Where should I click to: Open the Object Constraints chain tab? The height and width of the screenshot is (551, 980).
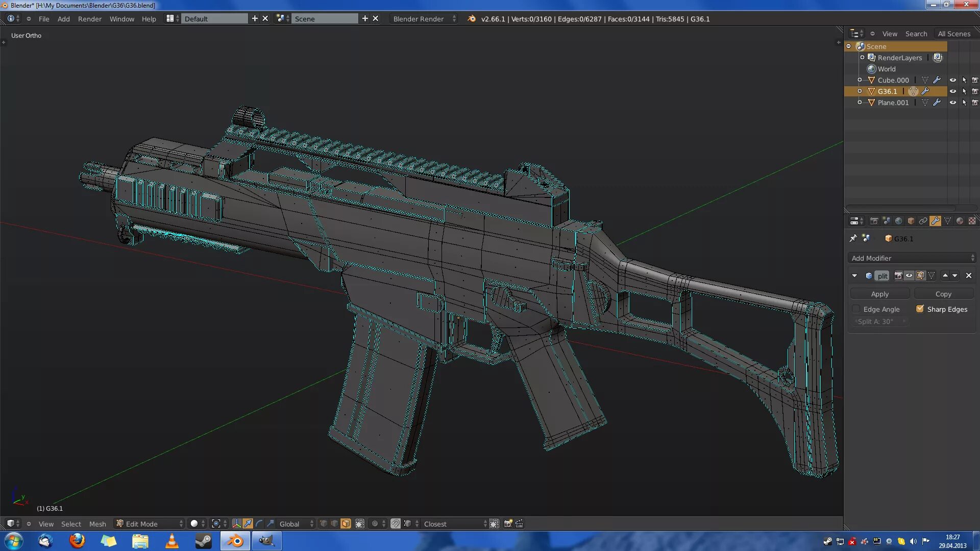click(923, 221)
